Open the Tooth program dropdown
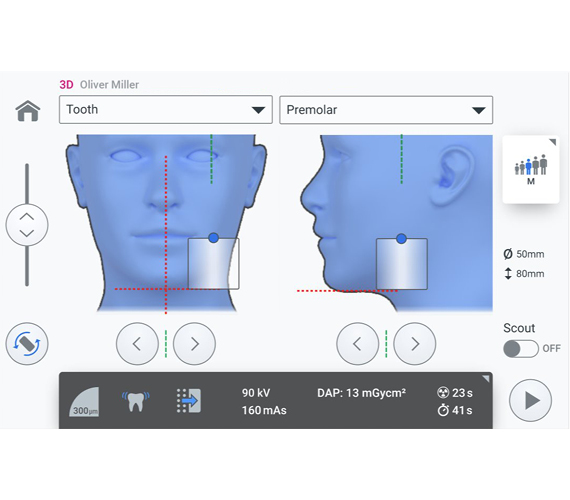The width and height of the screenshot is (570, 500). (x=166, y=109)
